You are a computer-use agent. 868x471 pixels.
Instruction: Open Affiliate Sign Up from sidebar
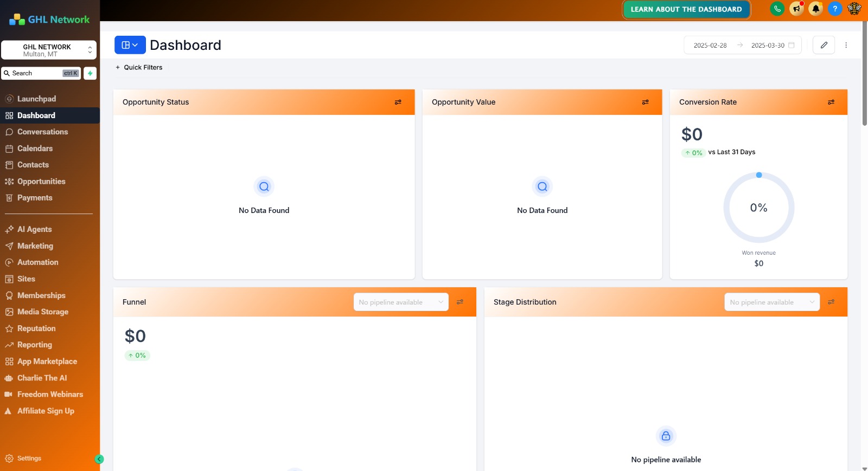(50, 411)
